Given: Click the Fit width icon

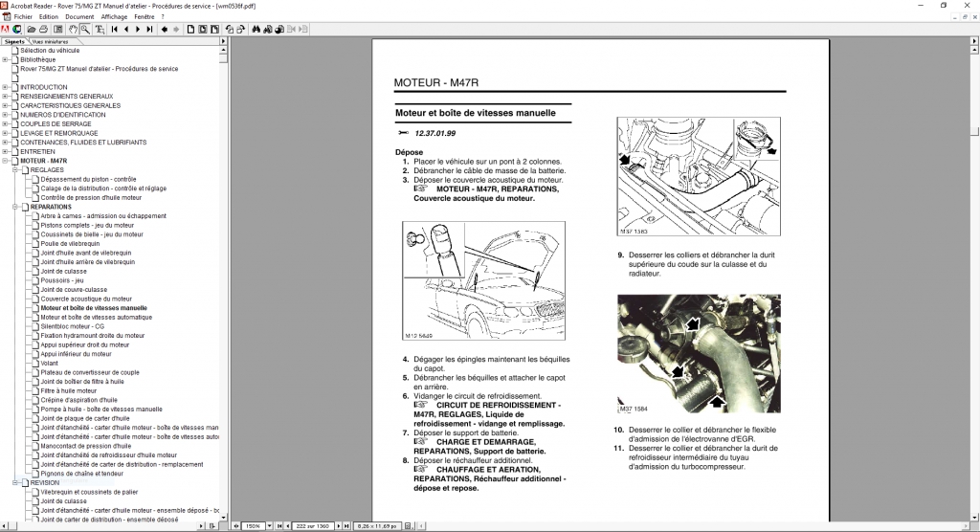Looking at the screenshot, I should point(214,30).
